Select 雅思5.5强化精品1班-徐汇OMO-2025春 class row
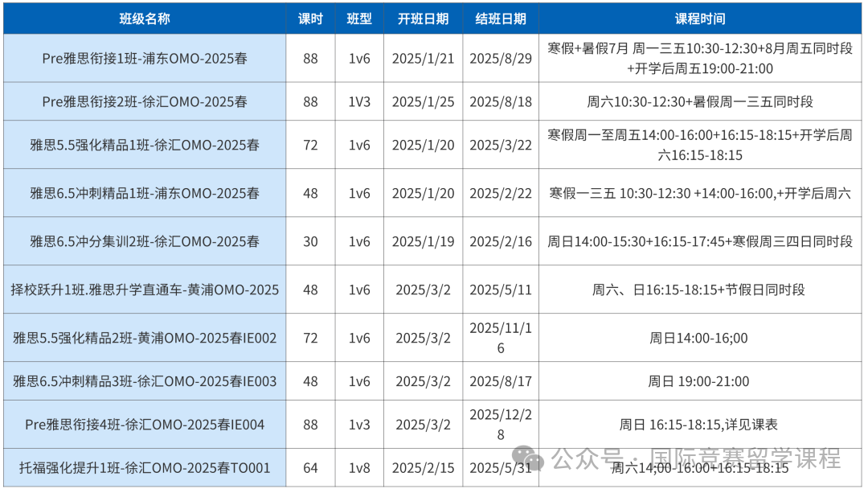868x493 pixels. (145, 146)
